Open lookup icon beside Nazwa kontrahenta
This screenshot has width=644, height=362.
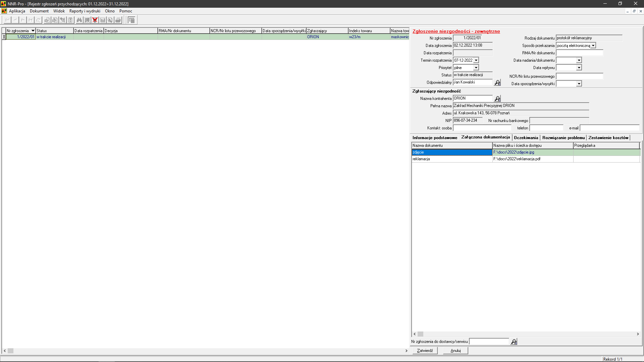tap(497, 99)
